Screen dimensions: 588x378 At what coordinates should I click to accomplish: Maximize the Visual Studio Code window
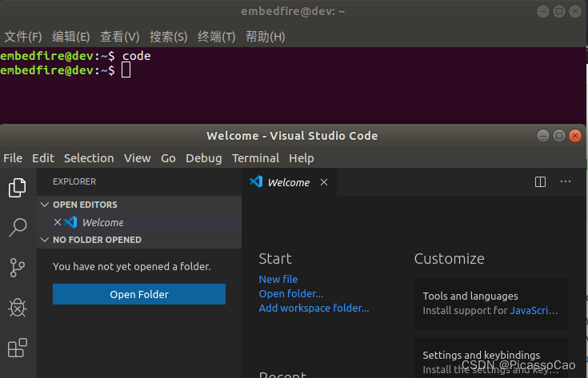(558, 136)
